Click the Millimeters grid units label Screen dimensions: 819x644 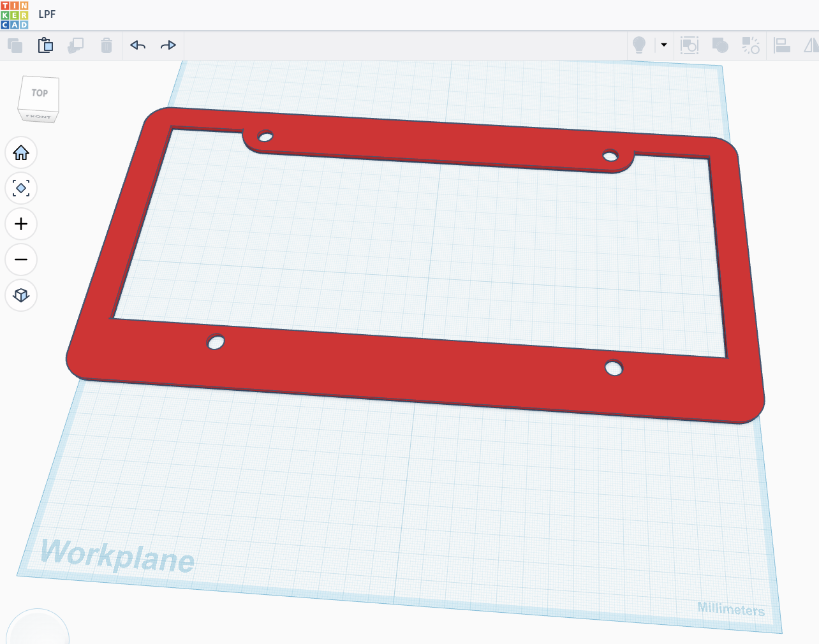coord(731,610)
